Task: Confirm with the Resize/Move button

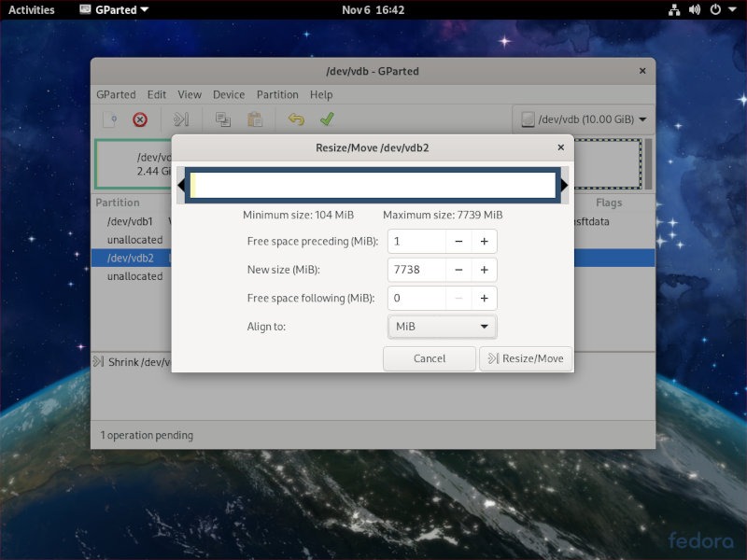Action: tap(526, 358)
